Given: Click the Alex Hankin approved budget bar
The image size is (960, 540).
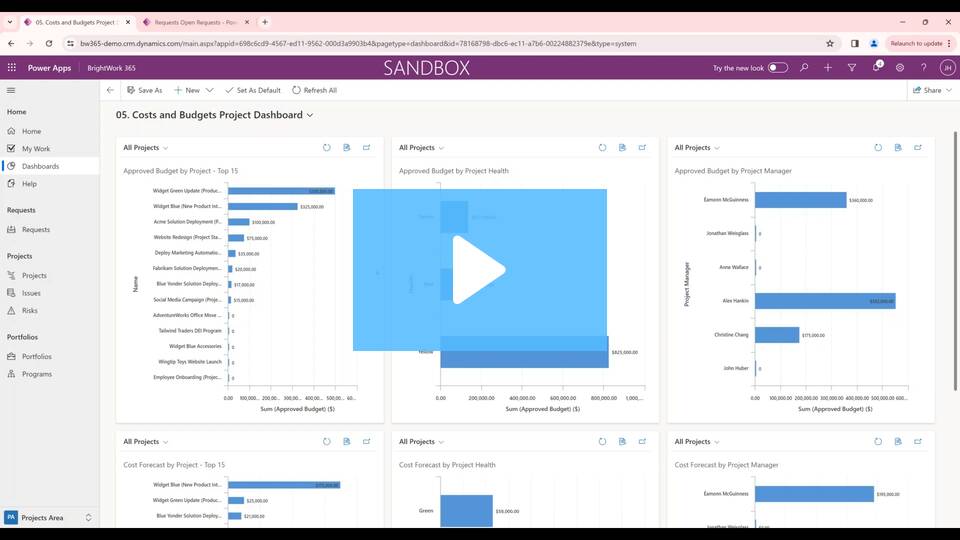Looking at the screenshot, I should pos(825,301).
